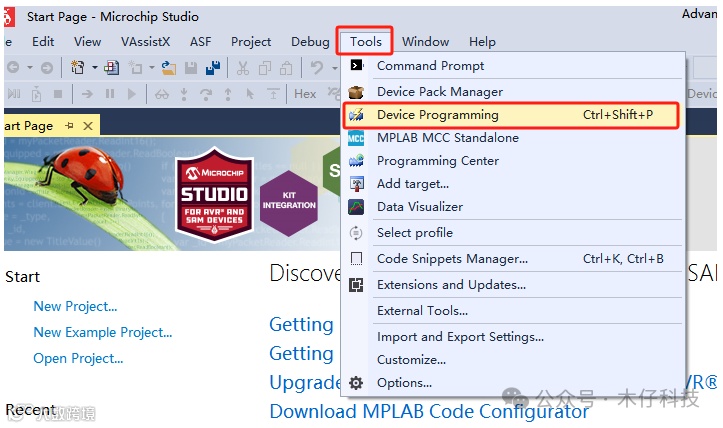Choose Add target... menu entry
Screen dimensions: 723x428
(x=513, y=184)
